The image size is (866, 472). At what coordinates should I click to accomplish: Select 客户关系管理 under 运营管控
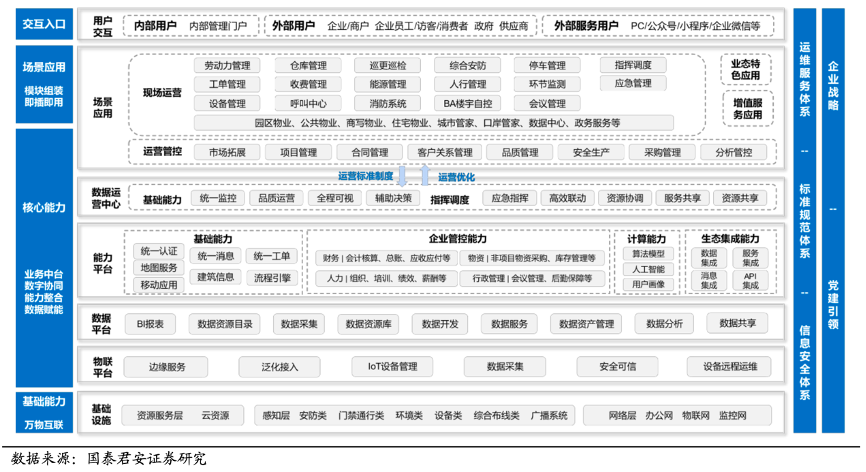click(x=445, y=152)
